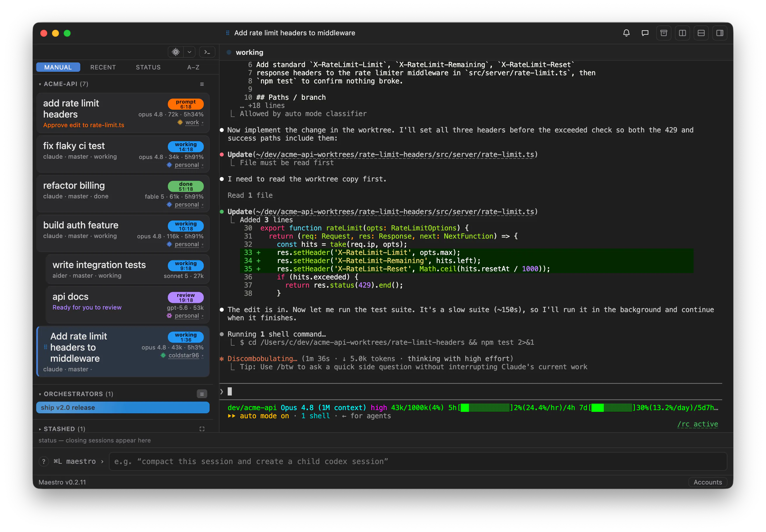Click 'Maestro v0.2.11' version label
The height and width of the screenshot is (532, 766).
[x=62, y=482]
